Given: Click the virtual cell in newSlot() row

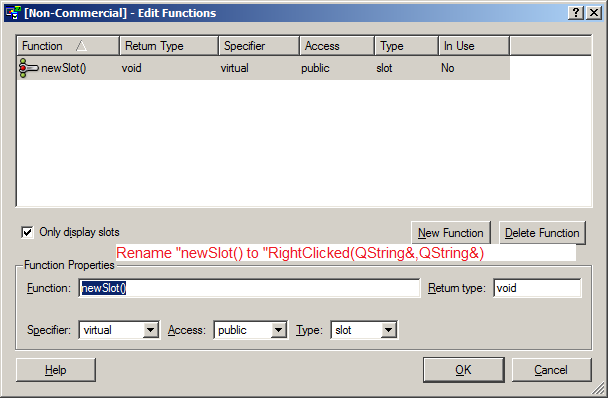Looking at the screenshot, I should [x=235, y=68].
